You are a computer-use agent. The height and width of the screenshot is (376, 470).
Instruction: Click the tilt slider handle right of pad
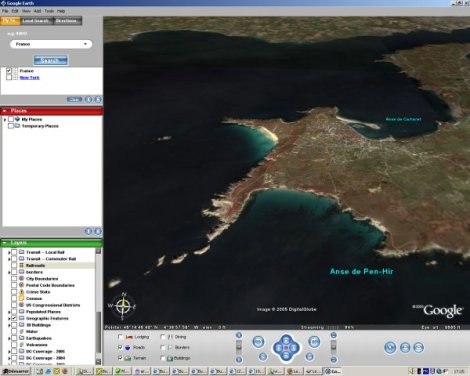(x=334, y=347)
